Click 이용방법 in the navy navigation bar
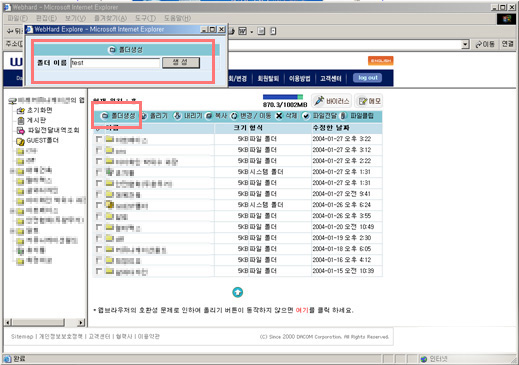 (x=299, y=79)
